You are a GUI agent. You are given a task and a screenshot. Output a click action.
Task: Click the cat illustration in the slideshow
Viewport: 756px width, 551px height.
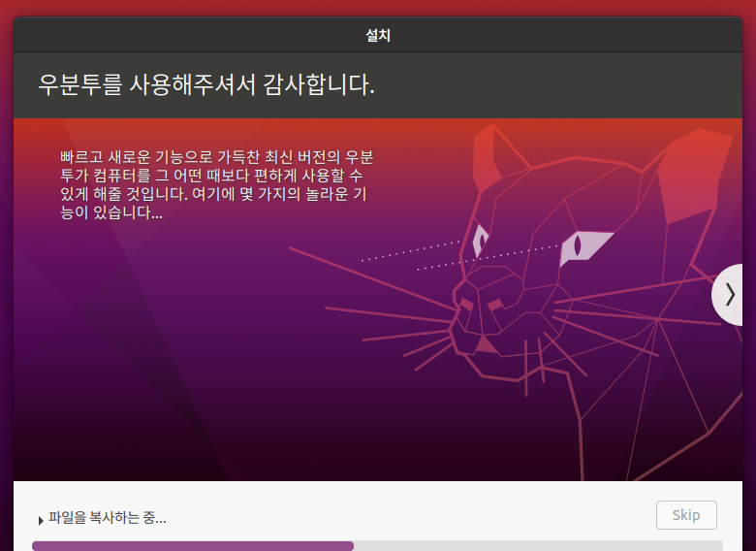click(x=516, y=302)
